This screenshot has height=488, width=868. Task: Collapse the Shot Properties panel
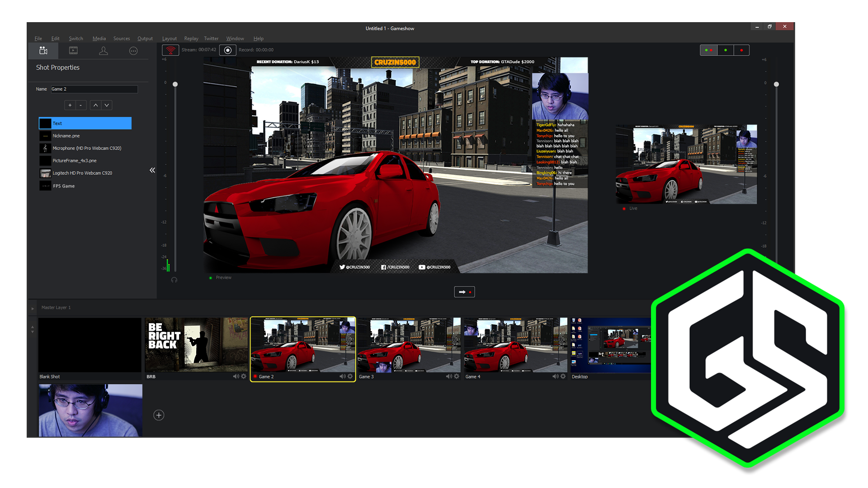point(152,170)
